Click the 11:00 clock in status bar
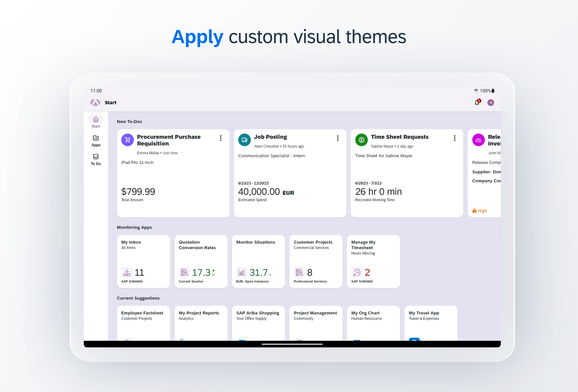The image size is (578, 392). [96, 91]
